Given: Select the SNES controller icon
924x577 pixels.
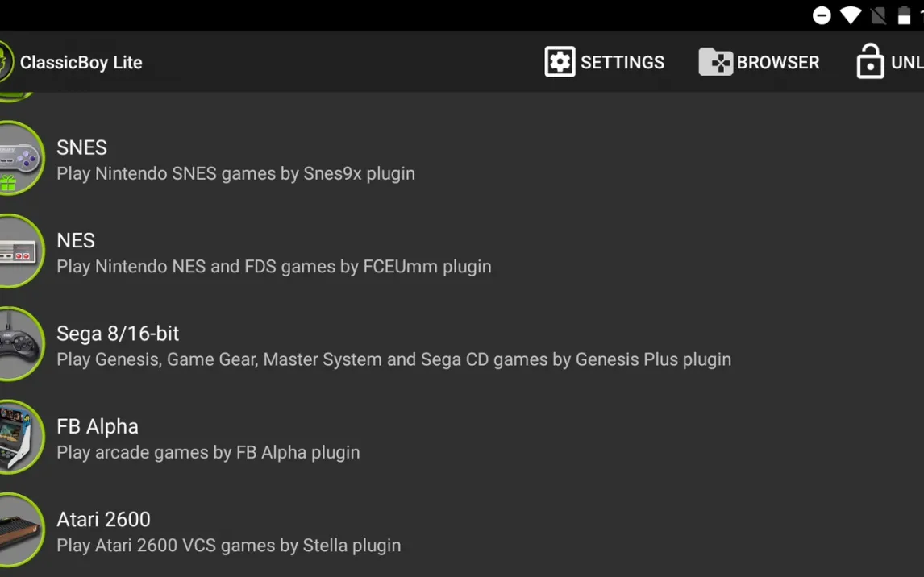Looking at the screenshot, I should 21,159.
